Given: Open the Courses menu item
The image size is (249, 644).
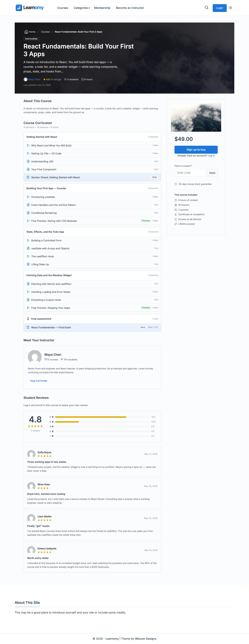Looking at the screenshot, I should (63, 8).
